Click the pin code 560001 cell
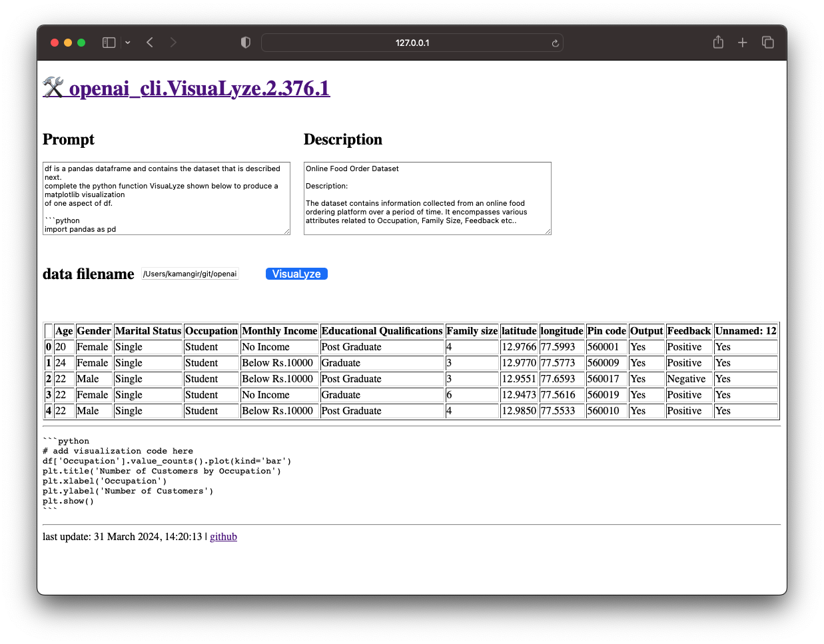This screenshot has width=824, height=644. (606, 347)
